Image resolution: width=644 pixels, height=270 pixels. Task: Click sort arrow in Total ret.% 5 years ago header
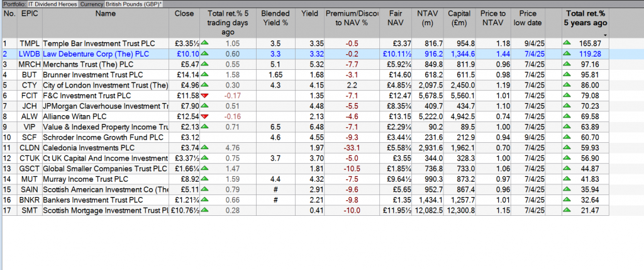[606, 35]
